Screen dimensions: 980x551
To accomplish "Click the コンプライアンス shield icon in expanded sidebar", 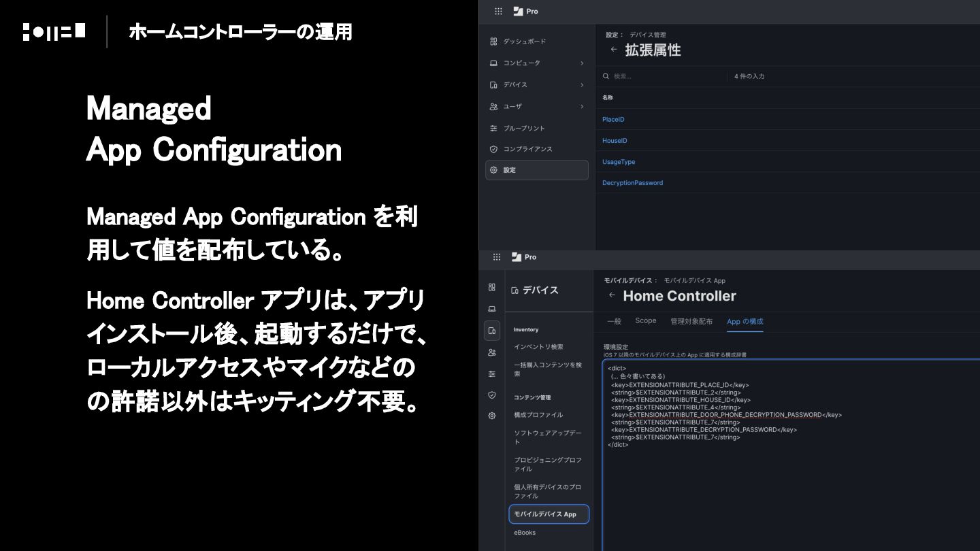I will click(493, 149).
